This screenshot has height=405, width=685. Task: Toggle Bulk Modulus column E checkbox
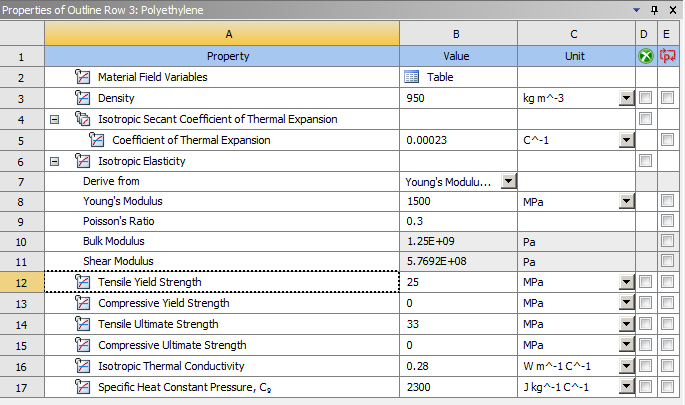667,241
